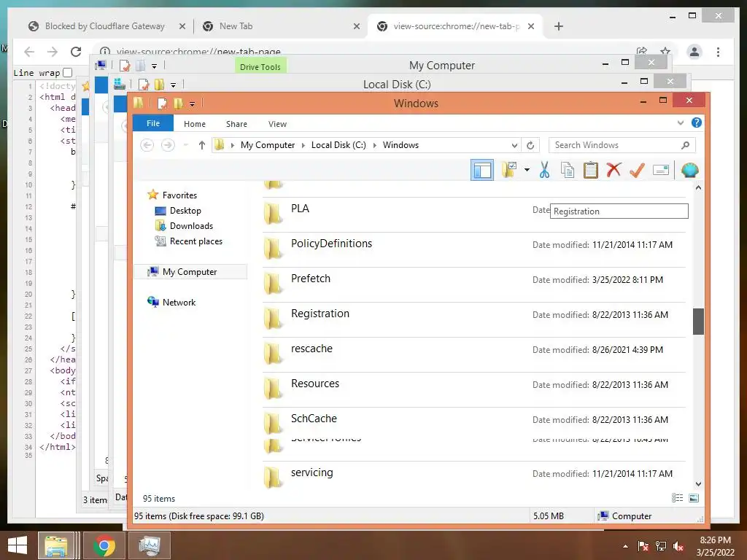747x560 pixels.
Task: Click the Up arrow navigation button
Action: (202, 145)
